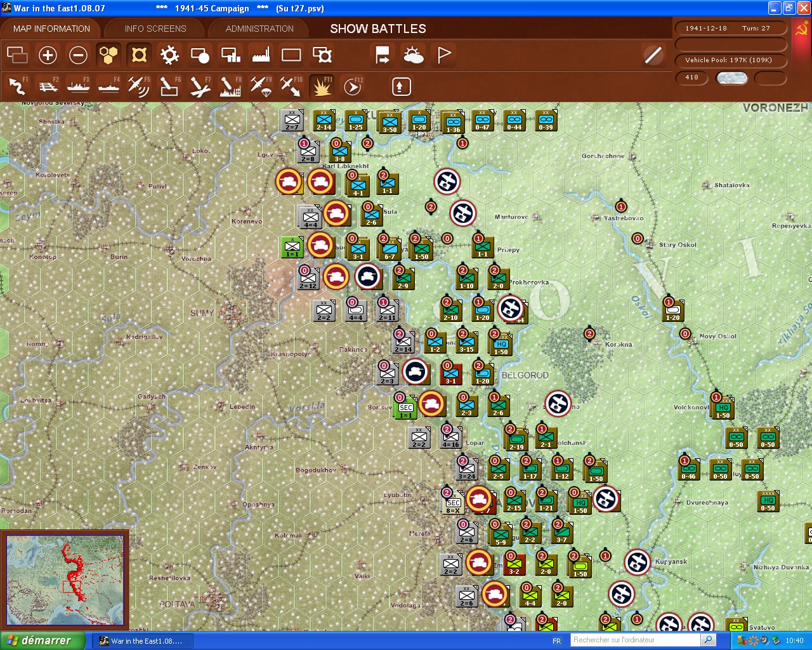Click the unit-with-gear toolbar icon
This screenshot has width=812, height=650.
pos(322,55)
